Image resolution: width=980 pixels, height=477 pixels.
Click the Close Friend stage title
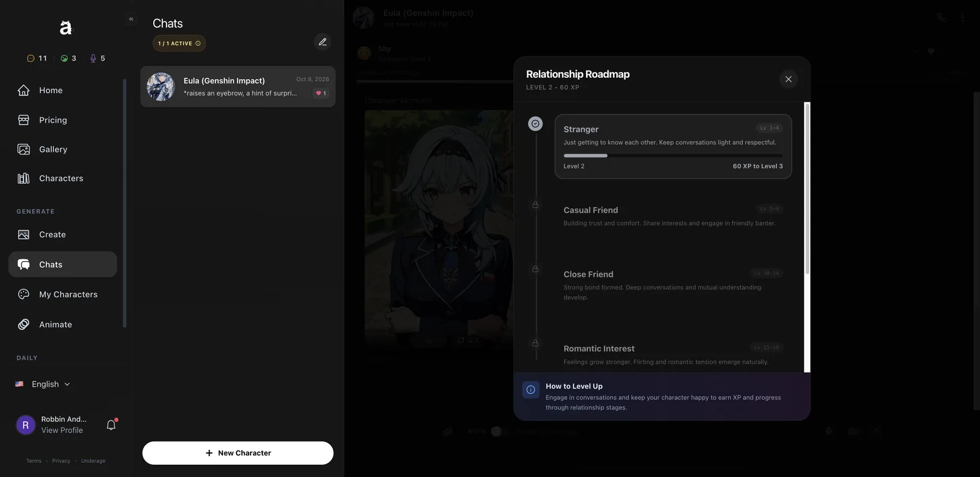tap(588, 275)
